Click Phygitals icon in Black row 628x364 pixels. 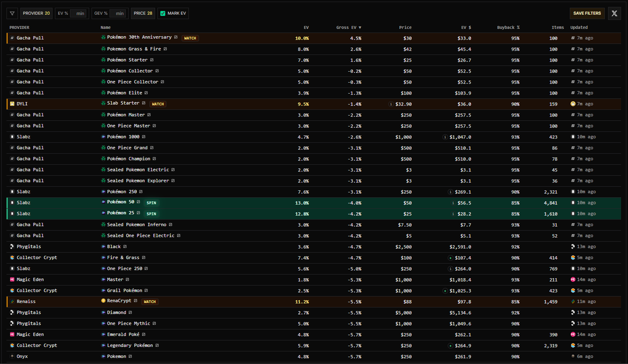pyautogui.click(x=12, y=246)
